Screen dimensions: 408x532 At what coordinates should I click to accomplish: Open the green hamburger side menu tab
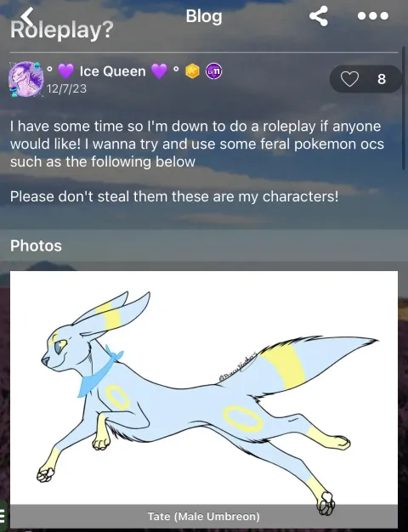click(3, 516)
